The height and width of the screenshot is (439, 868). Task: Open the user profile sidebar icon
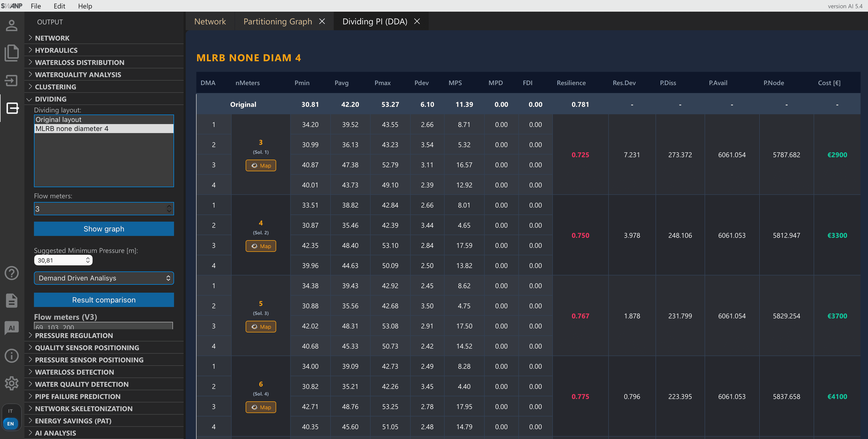point(11,26)
